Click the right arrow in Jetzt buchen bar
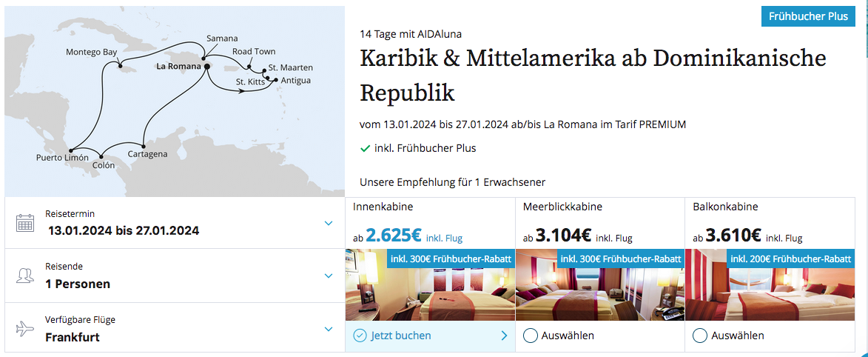Screen dimensions: 868x357 504,336
